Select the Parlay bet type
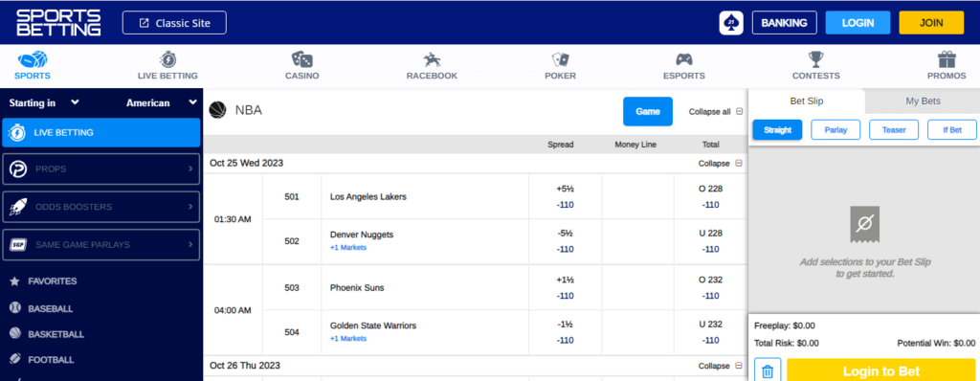980x381 pixels. [x=835, y=130]
